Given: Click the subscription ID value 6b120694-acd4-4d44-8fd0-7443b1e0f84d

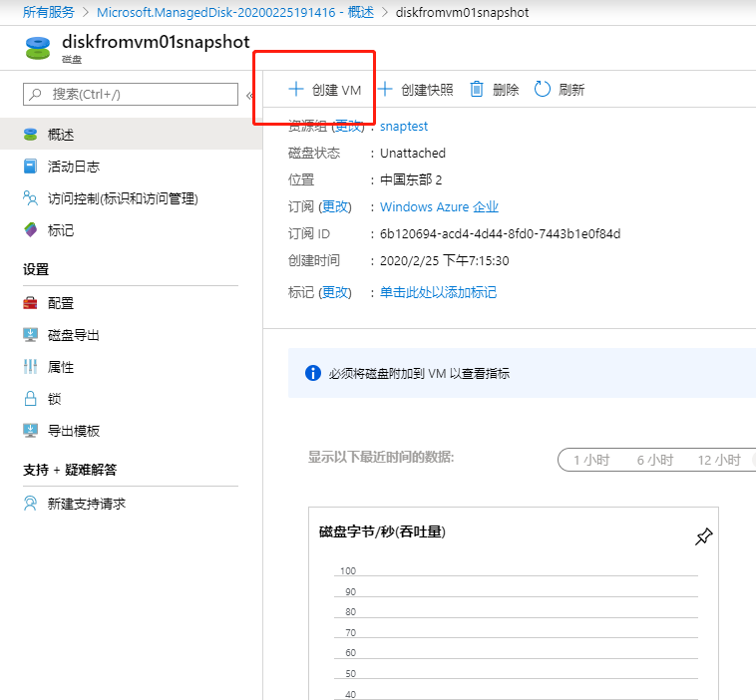Looking at the screenshot, I should pos(500,233).
